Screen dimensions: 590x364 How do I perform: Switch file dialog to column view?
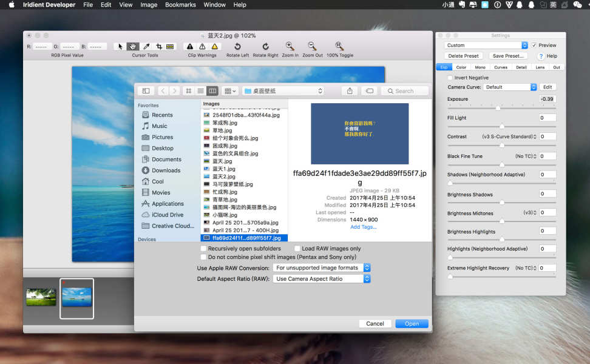point(212,91)
